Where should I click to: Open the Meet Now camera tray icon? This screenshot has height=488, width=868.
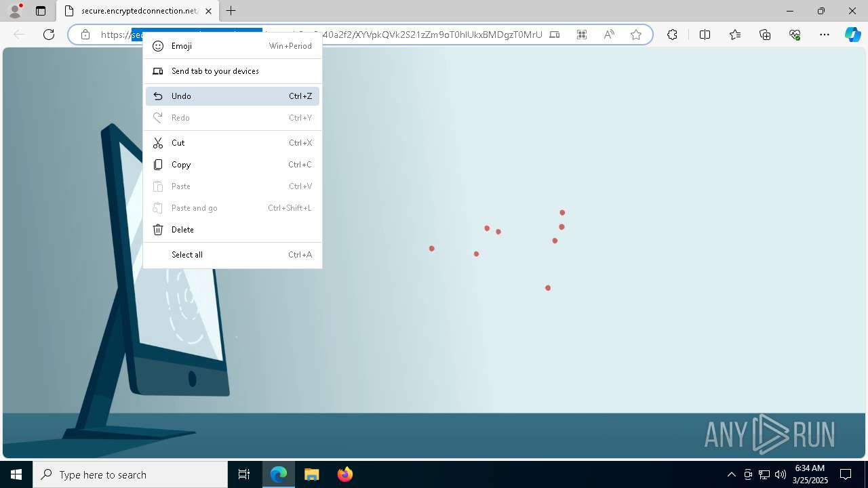tap(748, 474)
